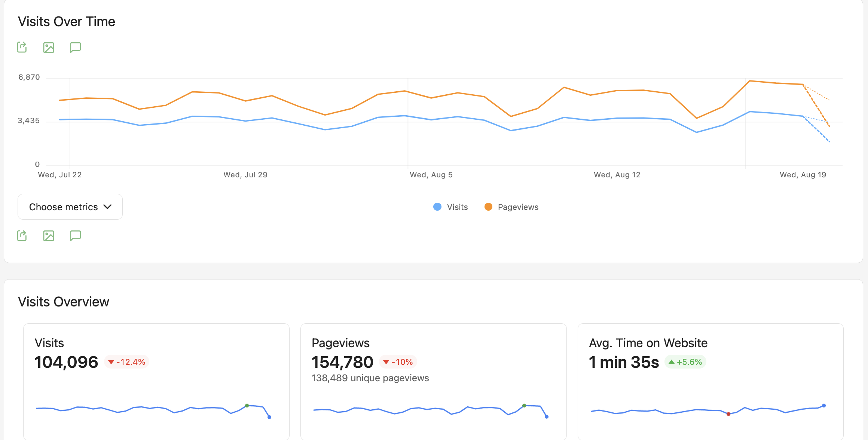This screenshot has width=868, height=440.
Task: Click the orange Pageviews legend color dot
Action: pyautogui.click(x=488, y=207)
